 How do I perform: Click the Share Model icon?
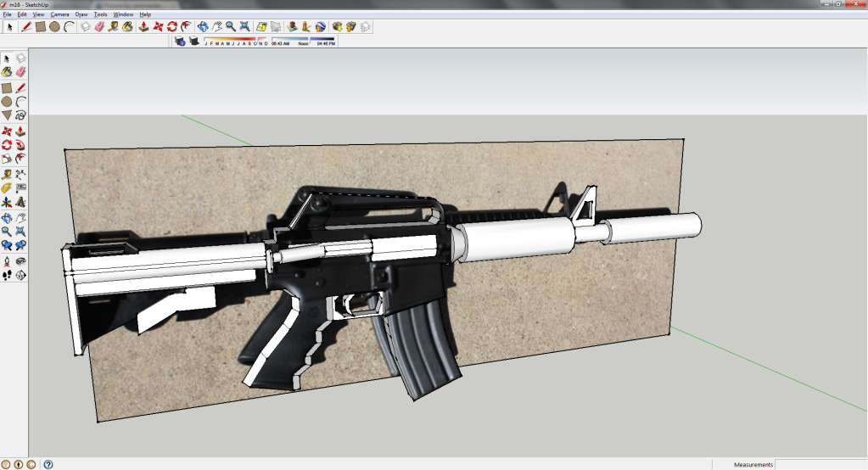coord(351,26)
